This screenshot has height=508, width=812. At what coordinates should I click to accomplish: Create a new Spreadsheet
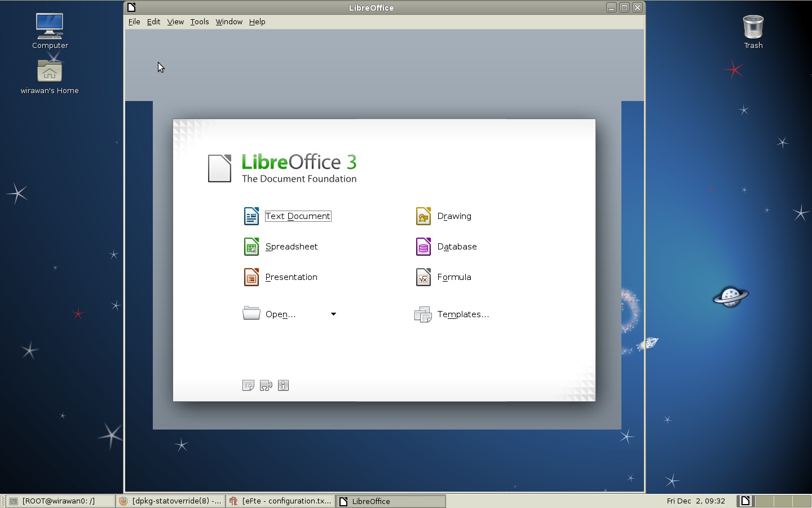pos(281,247)
